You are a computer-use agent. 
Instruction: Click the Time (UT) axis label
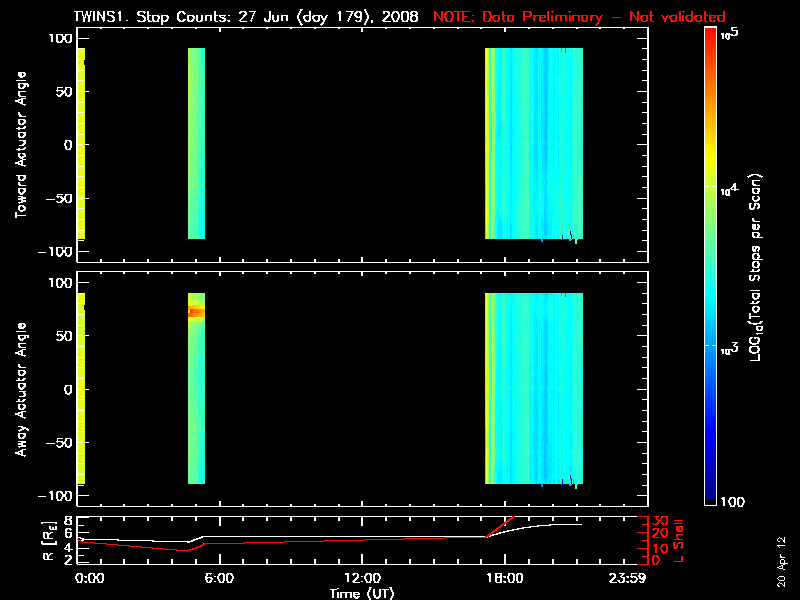[x=361, y=593]
